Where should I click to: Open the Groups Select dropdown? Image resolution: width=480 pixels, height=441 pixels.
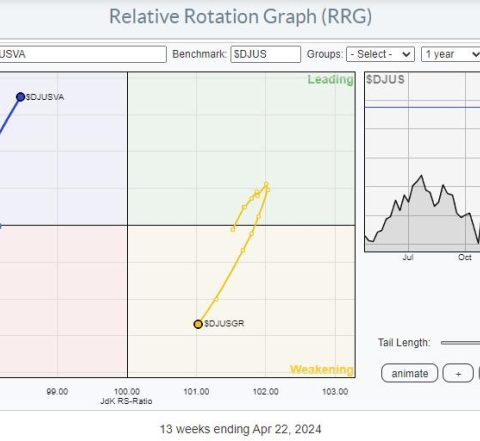pyautogui.click(x=380, y=54)
